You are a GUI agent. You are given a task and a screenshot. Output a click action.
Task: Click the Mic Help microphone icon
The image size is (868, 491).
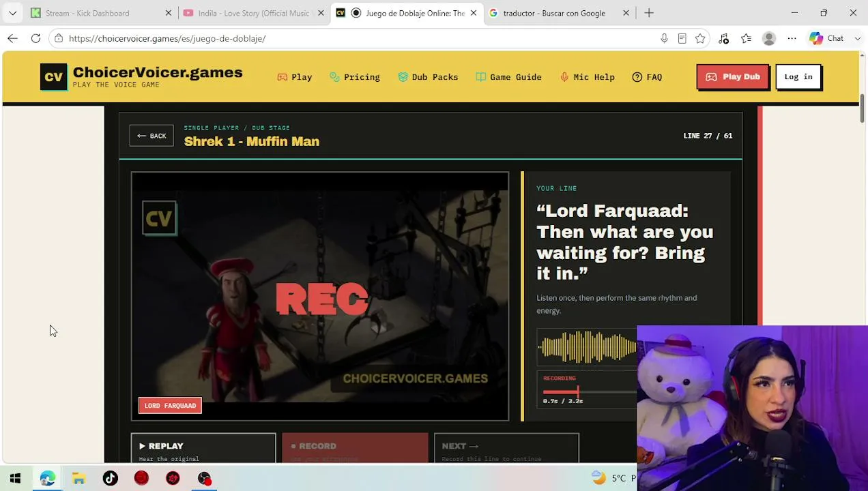(x=564, y=77)
